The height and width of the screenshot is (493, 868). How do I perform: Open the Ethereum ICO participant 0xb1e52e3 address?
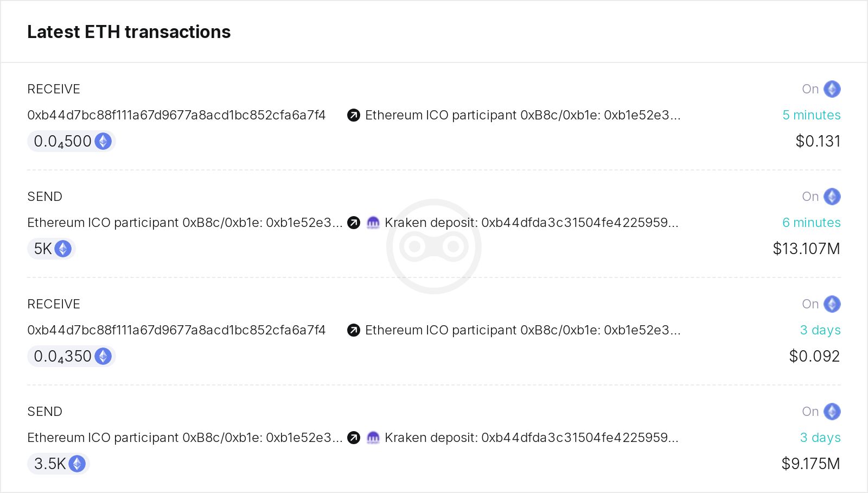524,115
